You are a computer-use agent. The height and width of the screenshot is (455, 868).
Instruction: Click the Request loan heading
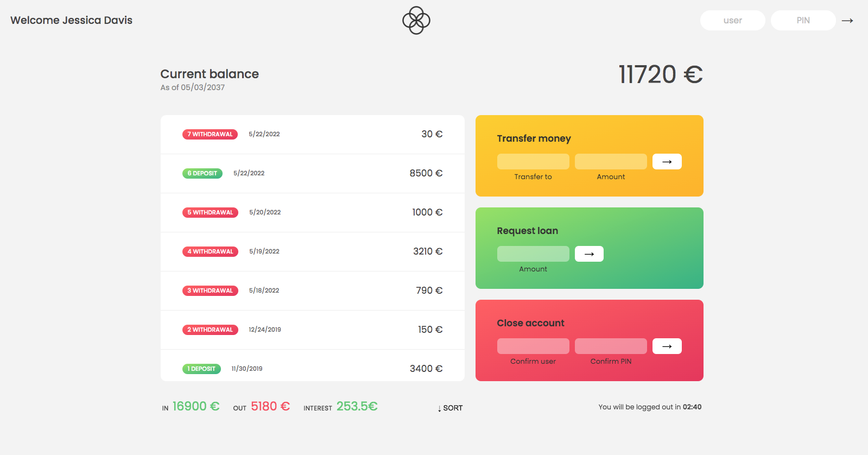coord(528,231)
